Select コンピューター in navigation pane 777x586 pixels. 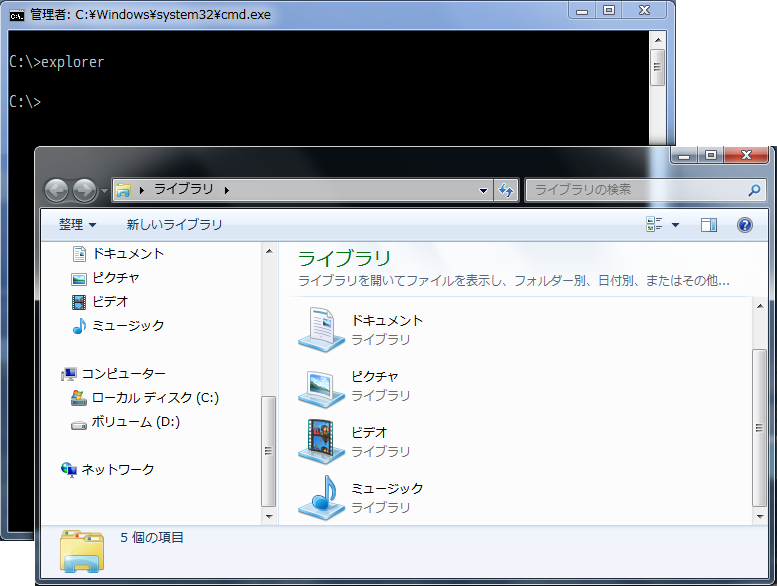pos(123,373)
